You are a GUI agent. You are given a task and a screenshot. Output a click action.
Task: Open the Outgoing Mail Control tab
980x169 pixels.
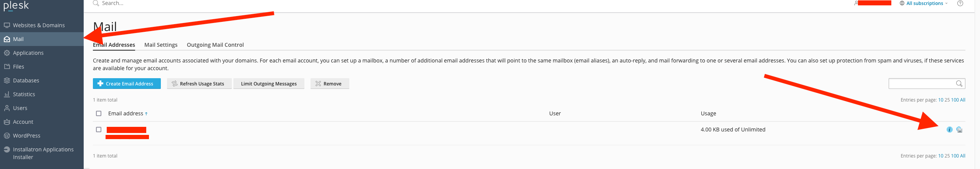point(215,45)
